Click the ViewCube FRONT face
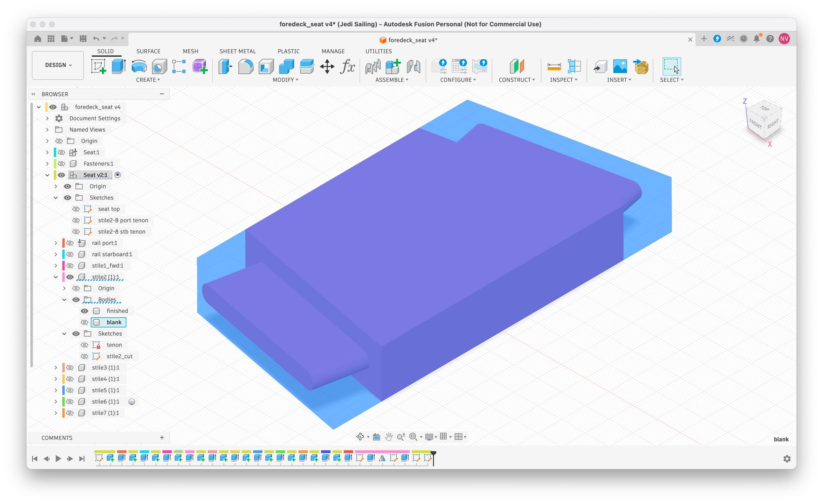 click(x=755, y=123)
